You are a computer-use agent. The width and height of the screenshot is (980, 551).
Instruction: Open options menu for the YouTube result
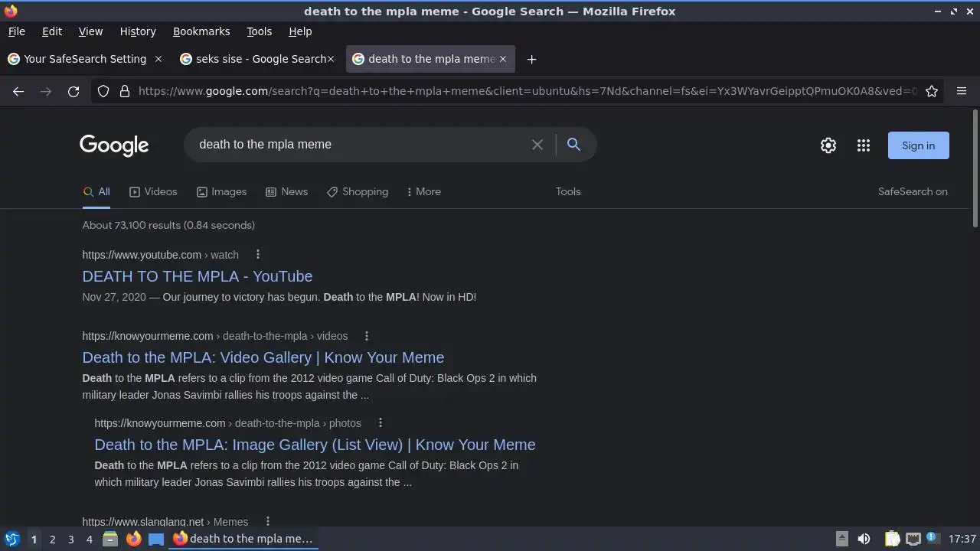(x=257, y=254)
